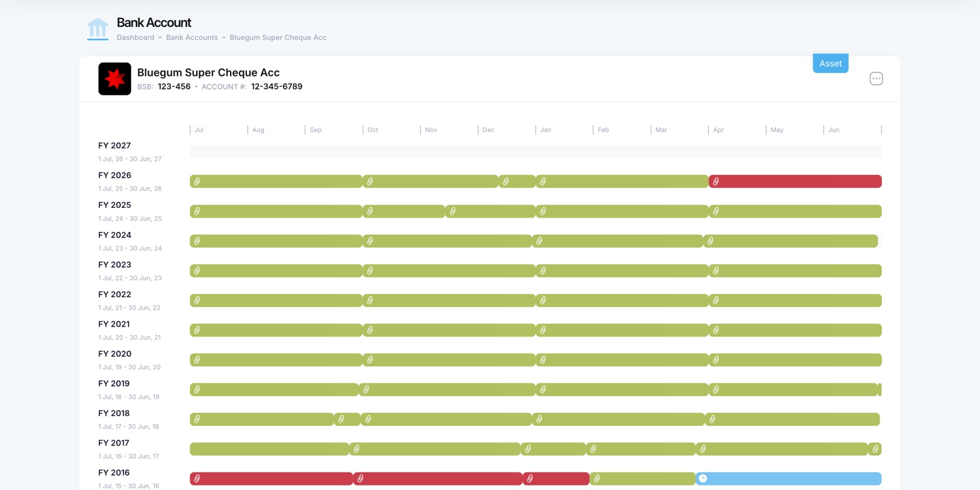The height and width of the screenshot is (490, 980).
Task: Select FY 2017 first green segment without paperclip
Action: click(269, 449)
